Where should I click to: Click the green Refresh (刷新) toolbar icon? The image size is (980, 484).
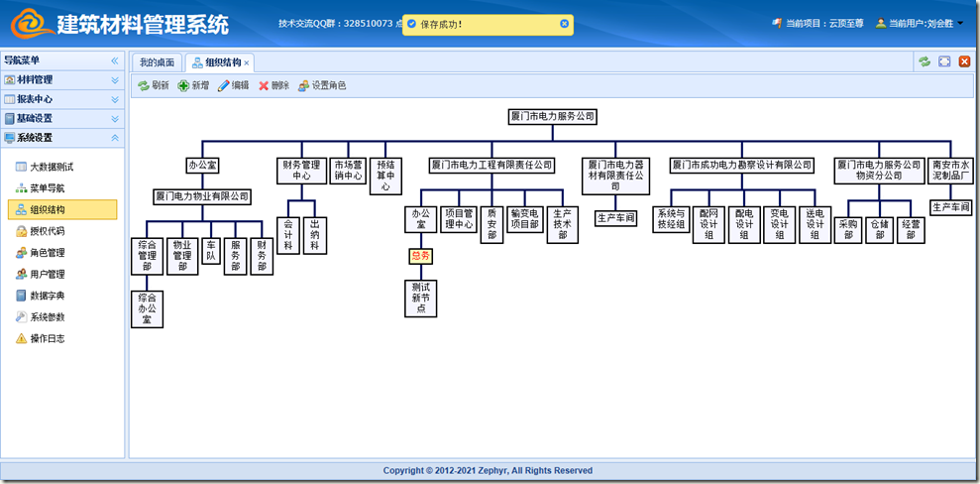point(144,86)
